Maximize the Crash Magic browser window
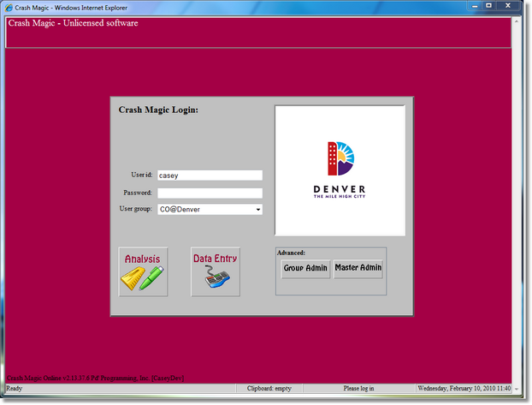532x405 pixels. tap(488, 6)
